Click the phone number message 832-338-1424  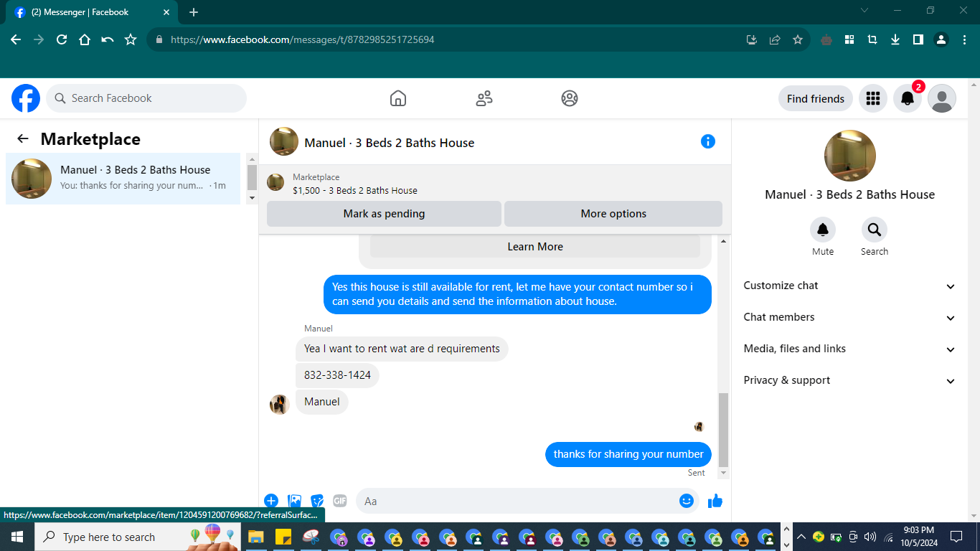tap(337, 375)
